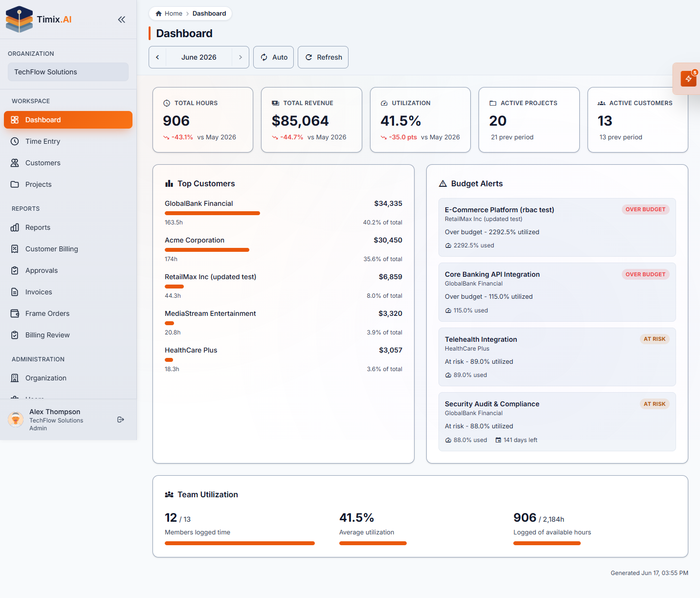Screen dimensions: 700x598
Task: Open E-Commerce Platform (rbac test) alert
Action: coord(557,227)
